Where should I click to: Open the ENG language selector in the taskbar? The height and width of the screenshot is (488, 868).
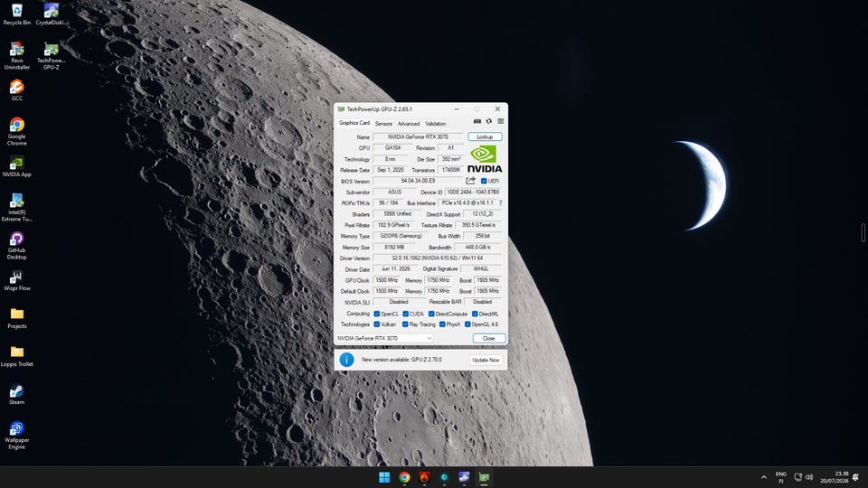click(781, 477)
